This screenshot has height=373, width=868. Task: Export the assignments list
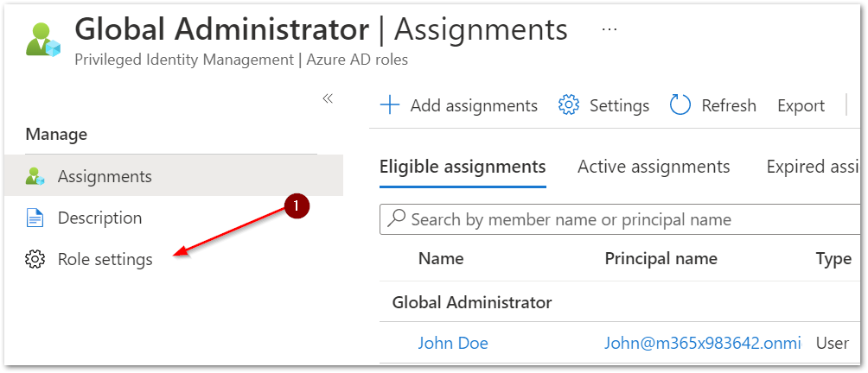point(801,105)
